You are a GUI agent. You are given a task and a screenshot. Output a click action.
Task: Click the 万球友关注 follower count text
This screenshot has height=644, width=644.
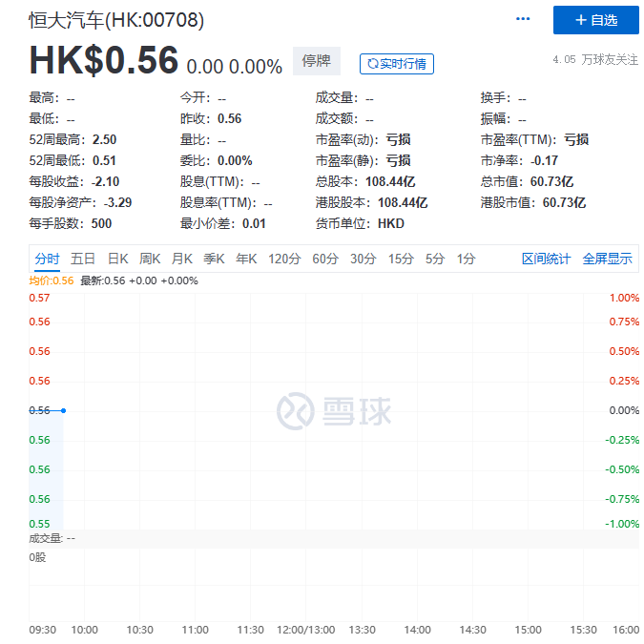pos(595,59)
